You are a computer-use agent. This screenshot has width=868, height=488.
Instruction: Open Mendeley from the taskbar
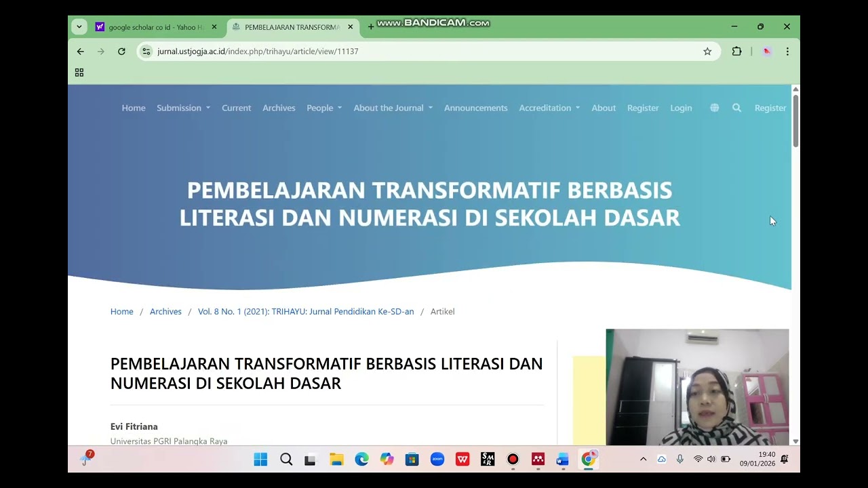[538, 460]
